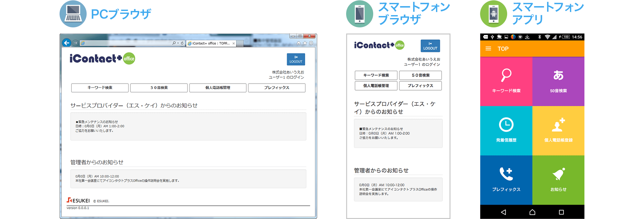Click プレフィックス in PC browser menu
Screen dimensions: 644x219
277,88
